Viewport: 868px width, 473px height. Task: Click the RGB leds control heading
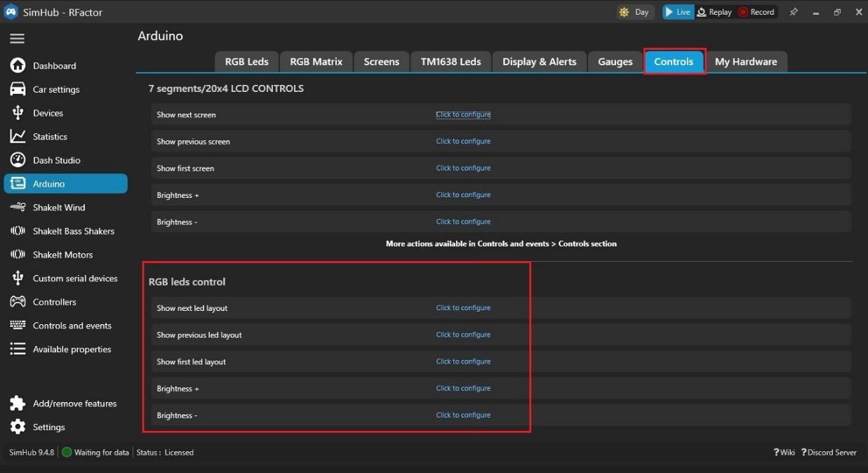pyautogui.click(x=187, y=281)
